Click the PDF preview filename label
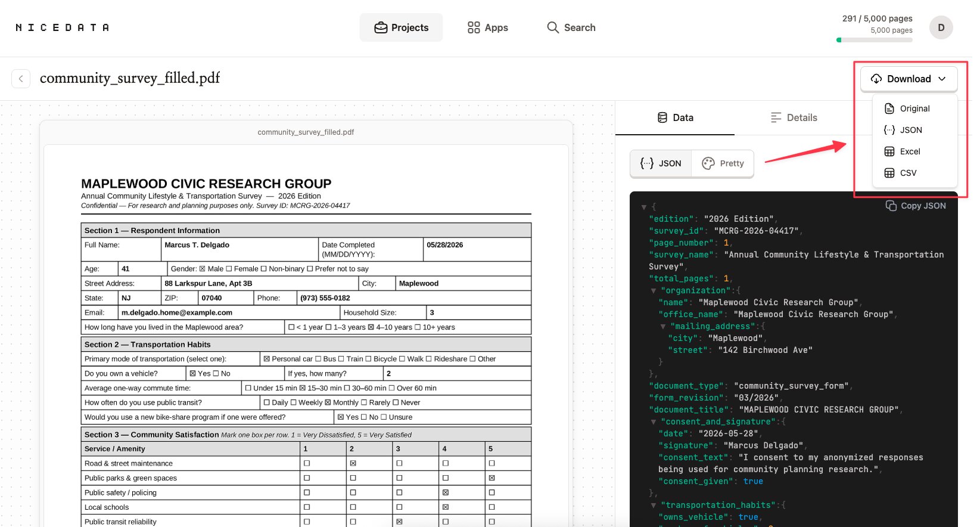Screen dimensions: 980x527 pos(306,132)
